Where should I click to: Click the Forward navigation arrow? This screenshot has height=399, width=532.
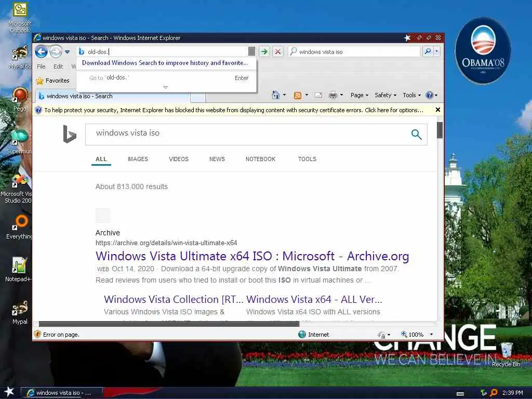pos(56,52)
